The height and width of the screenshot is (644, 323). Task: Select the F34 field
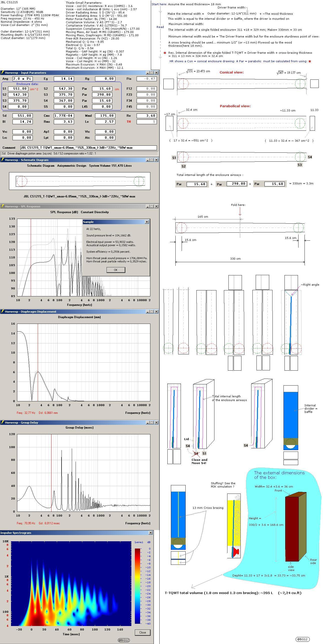coord(146,101)
